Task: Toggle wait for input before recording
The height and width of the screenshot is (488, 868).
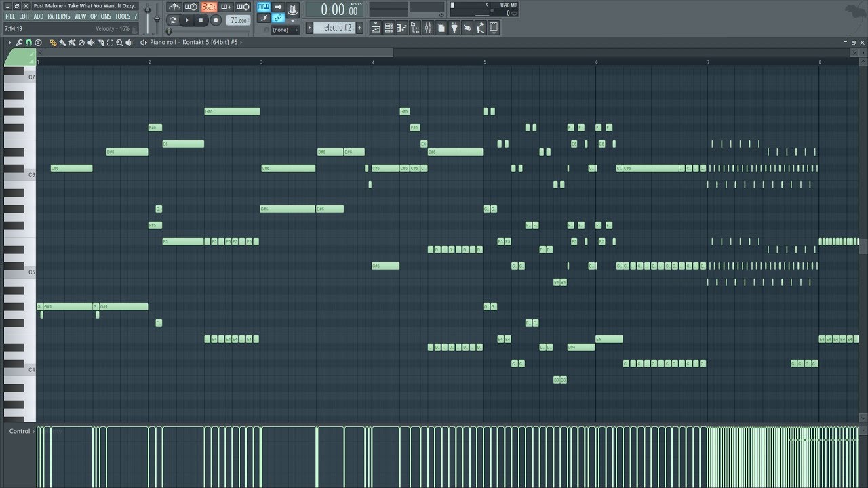Action: 191,7
